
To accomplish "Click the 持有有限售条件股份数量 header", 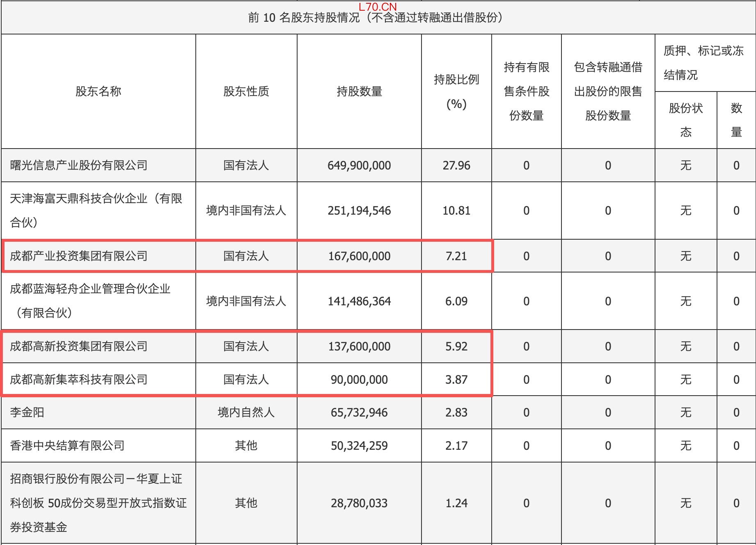I will coord(527,91).
